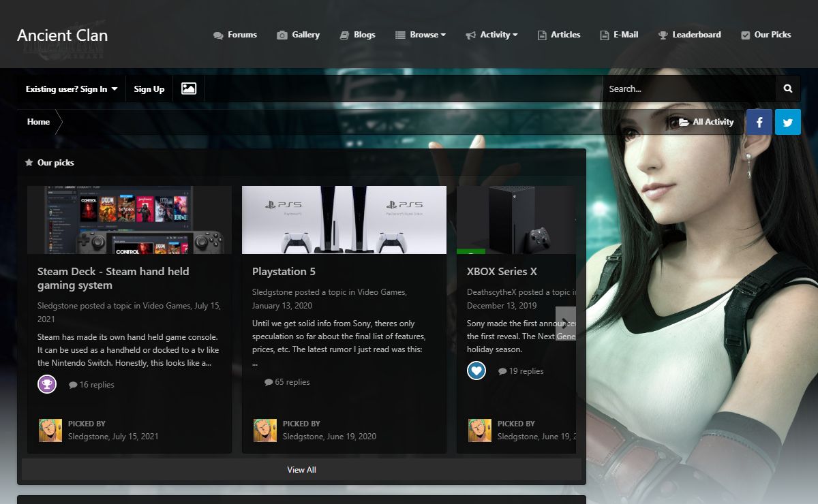
Task: Open Steam Deck hand held gaming topic
Action: [x=113, y=279]
